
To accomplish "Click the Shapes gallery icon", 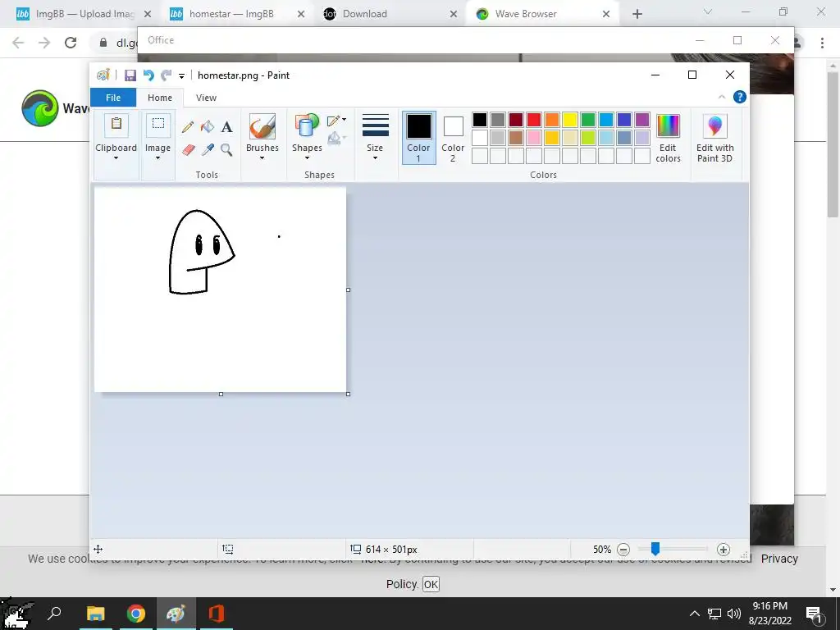I will [x=307, y=126].
